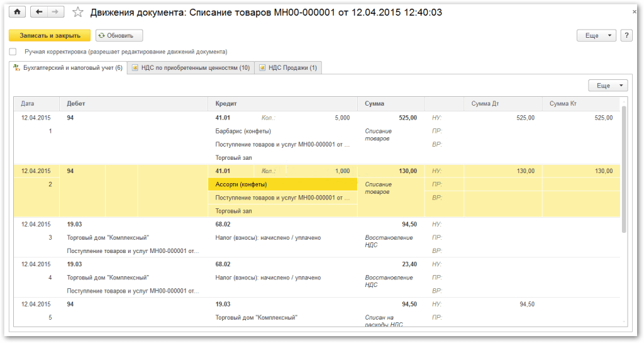Select the Барбарис (конфеты) cell
This screenshot has height=343, width=644.
pyautogui.click(x=243, y=131)
